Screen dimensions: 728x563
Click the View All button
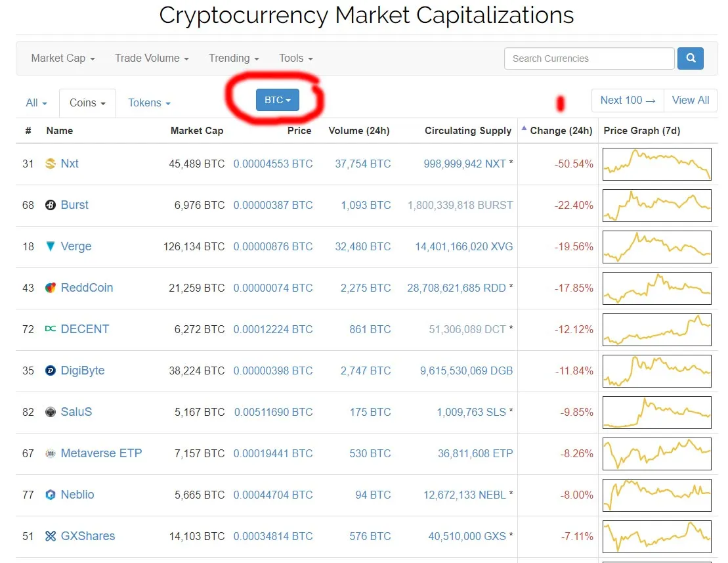(x=691, y=101)
